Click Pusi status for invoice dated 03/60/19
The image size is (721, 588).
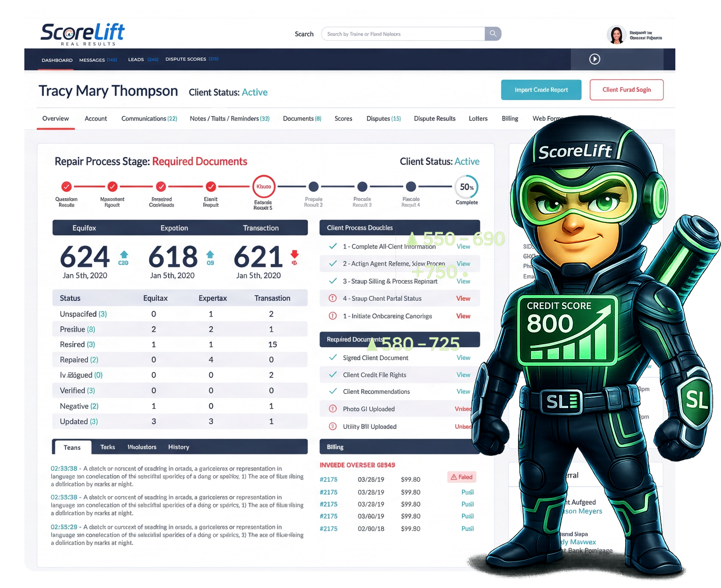[x=467, y=516]
